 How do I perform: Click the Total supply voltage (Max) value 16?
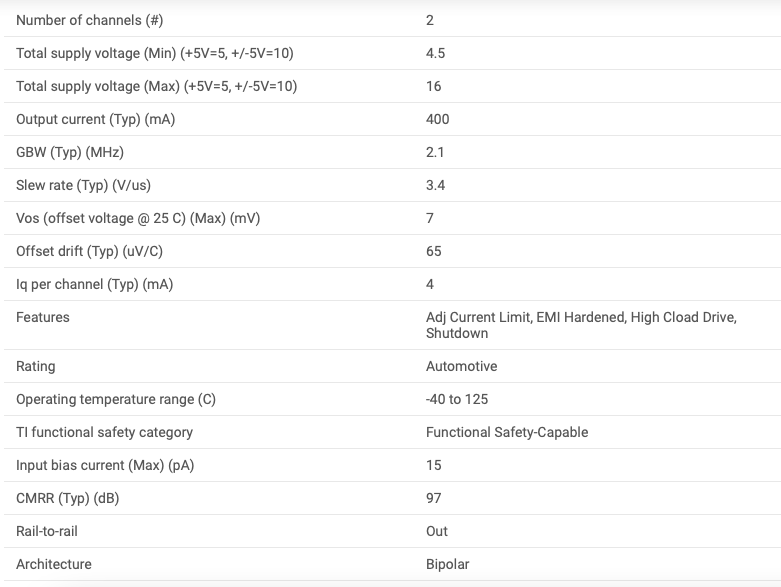433,86
